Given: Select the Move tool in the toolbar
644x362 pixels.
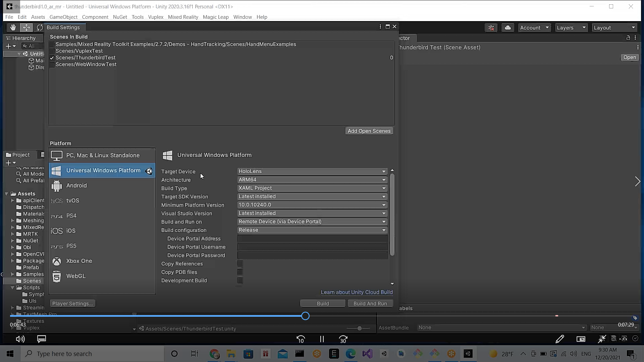Looking at the screenshot, I should coord(26,27).
